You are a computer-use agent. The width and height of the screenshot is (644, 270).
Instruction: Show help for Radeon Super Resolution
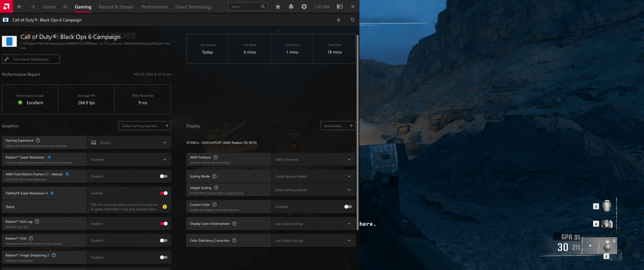coord(49,157)
